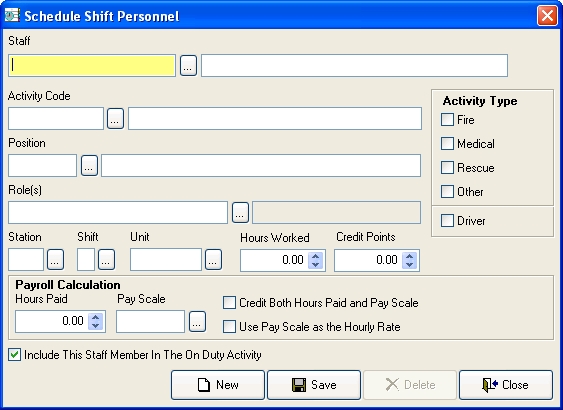
Task: Open the Unit lookup ellipsis button
Action: 213,260
